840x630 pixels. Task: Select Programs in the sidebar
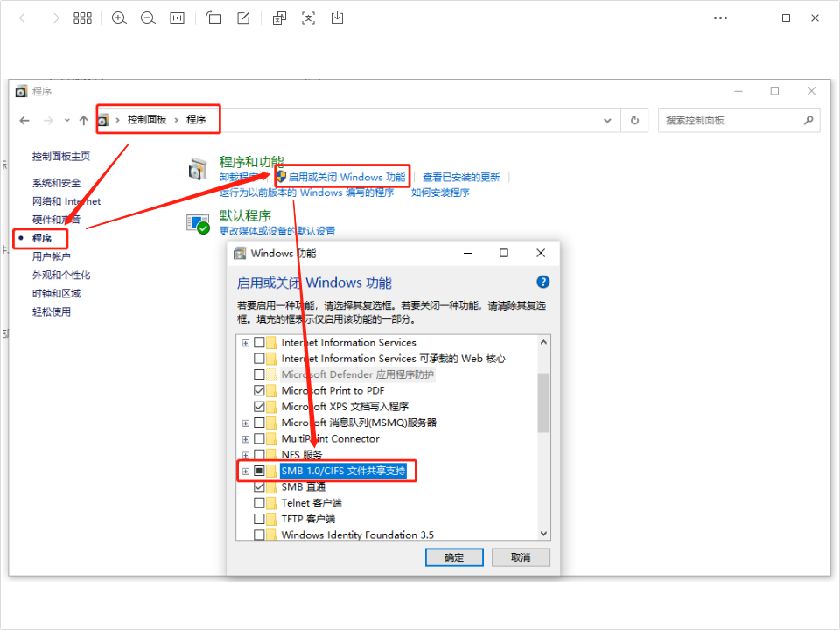(x=42, y=238)
